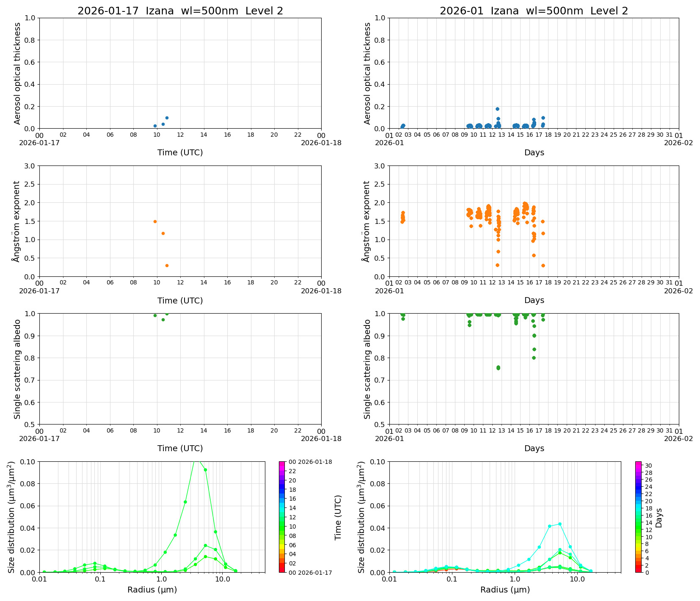Select the lowest point in daily Ångström exponent plot
Viewport: 700px width, 601px height.
[x=167, y=265]
